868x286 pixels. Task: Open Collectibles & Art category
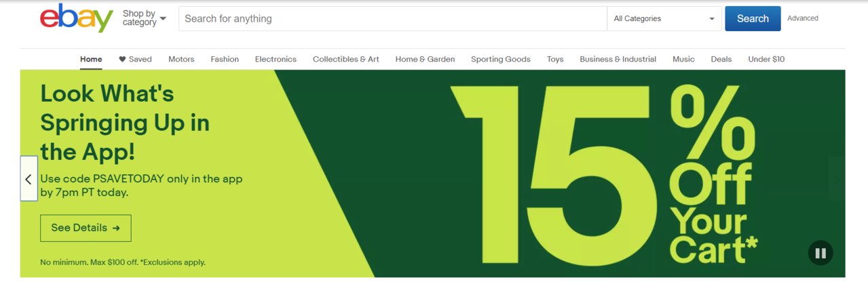point(346,59)
